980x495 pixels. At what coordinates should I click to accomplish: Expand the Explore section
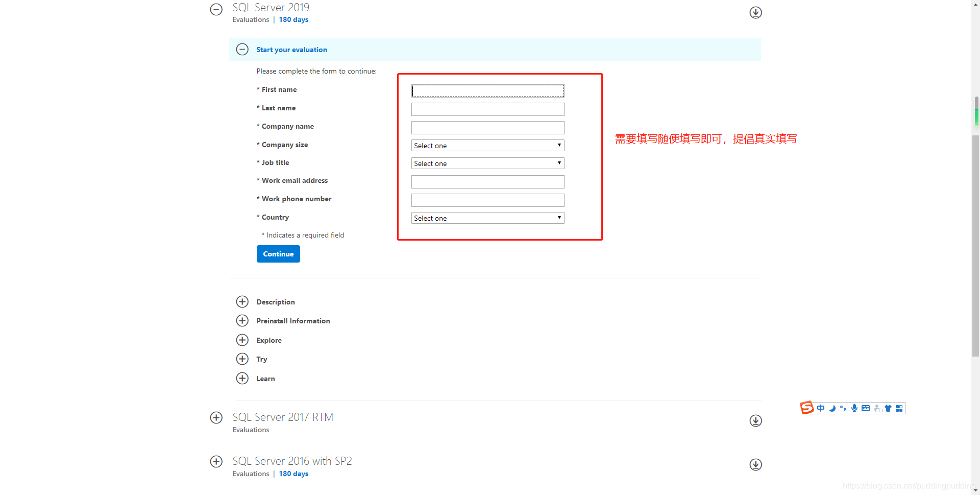242,340
